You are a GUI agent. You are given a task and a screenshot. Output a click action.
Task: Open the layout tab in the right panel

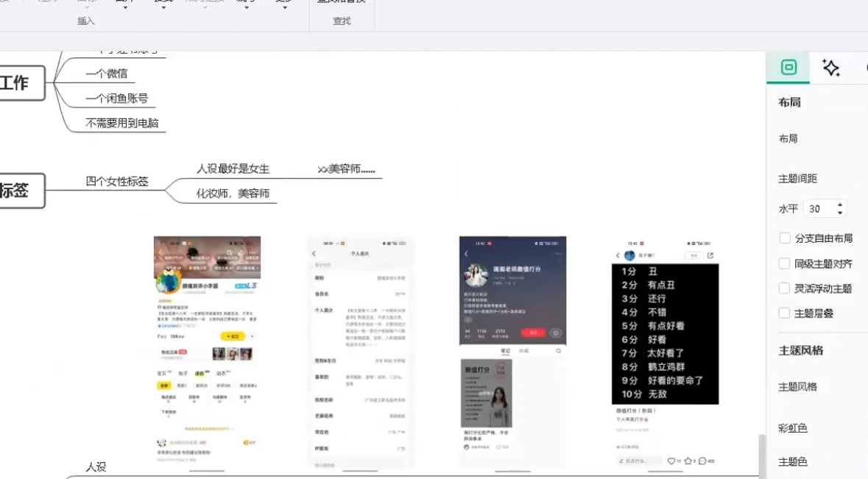(x=788, y=68)
